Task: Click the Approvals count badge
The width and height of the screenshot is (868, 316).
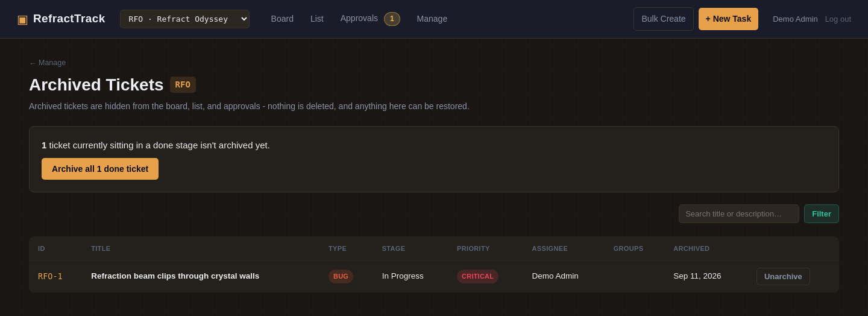Action: pos(392,19)
